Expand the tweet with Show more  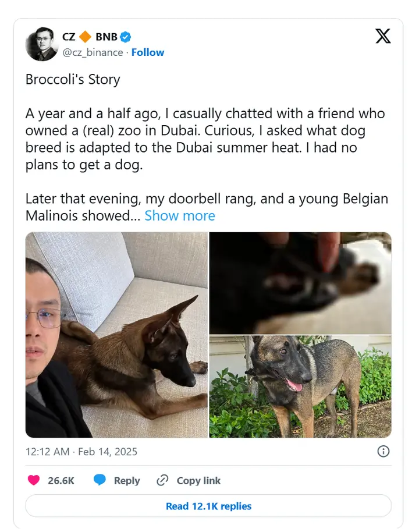click(x=180, y=215)
